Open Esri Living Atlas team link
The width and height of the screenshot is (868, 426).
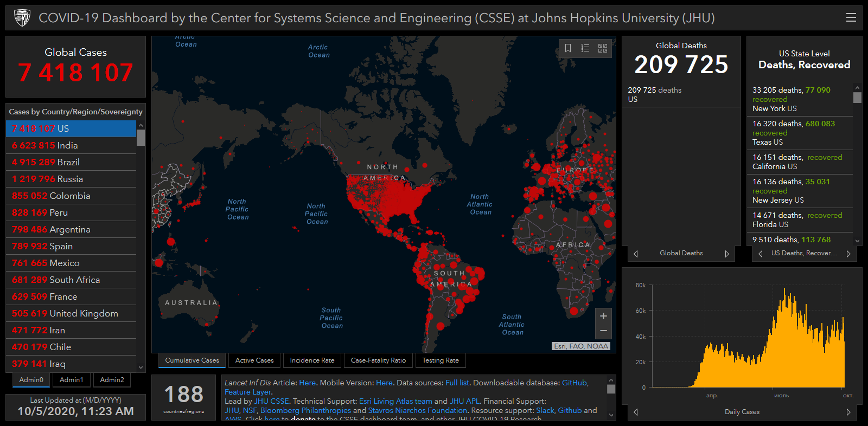click(x=395, y=401)
